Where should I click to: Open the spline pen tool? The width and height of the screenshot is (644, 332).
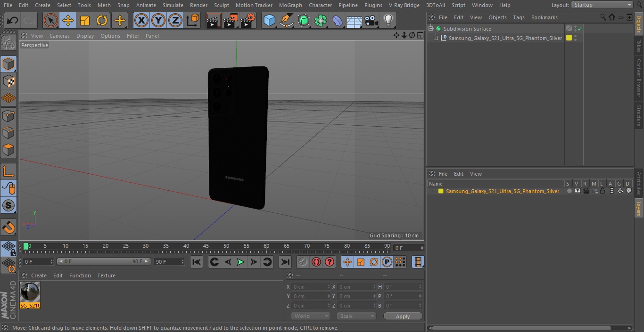286,20
